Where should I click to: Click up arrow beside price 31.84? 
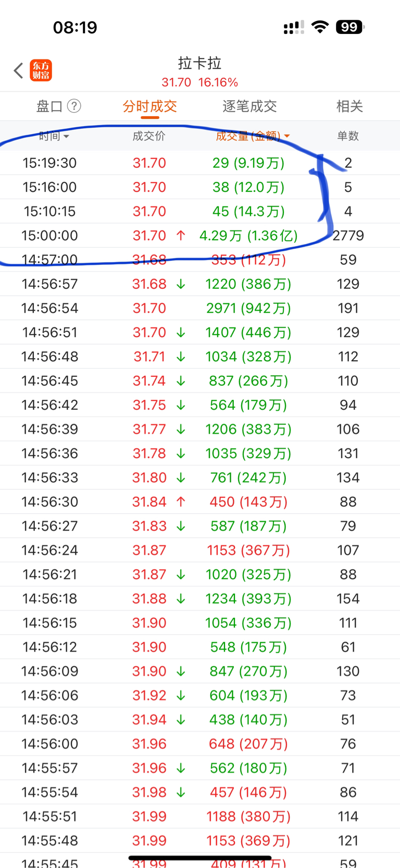coord(181,502)
